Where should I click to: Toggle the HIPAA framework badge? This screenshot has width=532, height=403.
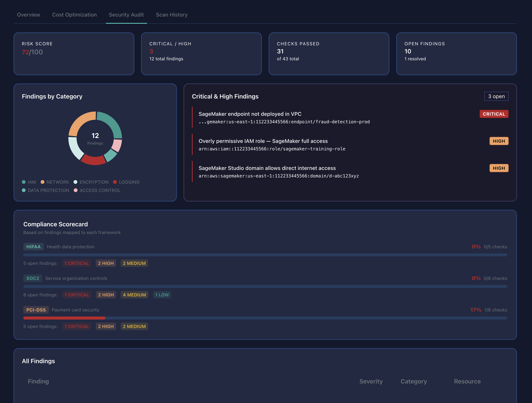(x=33, y=247)
